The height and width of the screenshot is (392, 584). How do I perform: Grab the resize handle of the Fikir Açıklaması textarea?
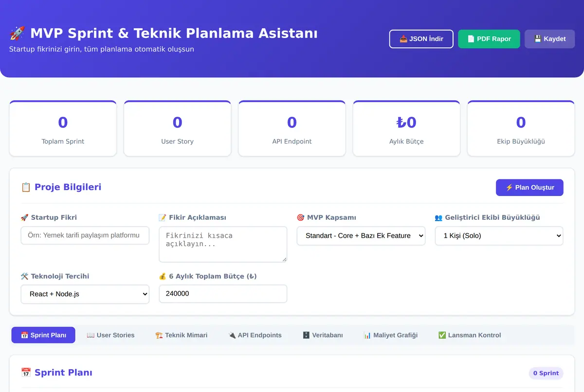point(284,259)
